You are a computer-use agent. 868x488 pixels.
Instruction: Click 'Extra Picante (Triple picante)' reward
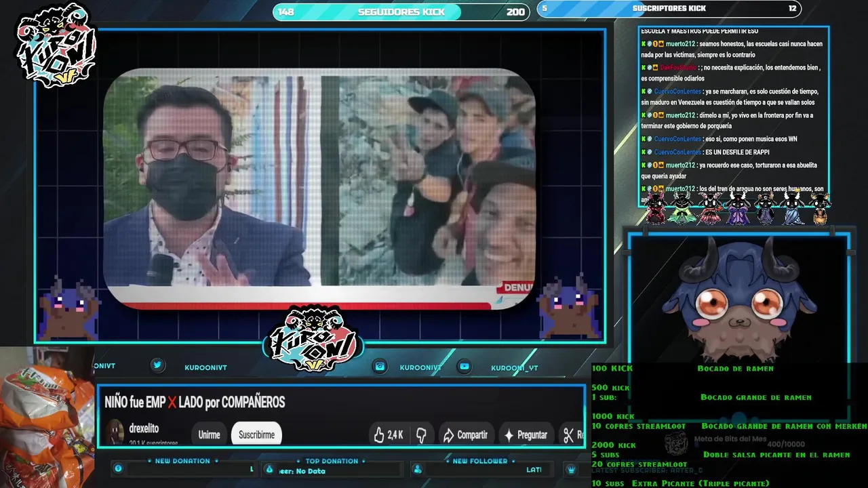pyautogui.click(x=701, y=483)
